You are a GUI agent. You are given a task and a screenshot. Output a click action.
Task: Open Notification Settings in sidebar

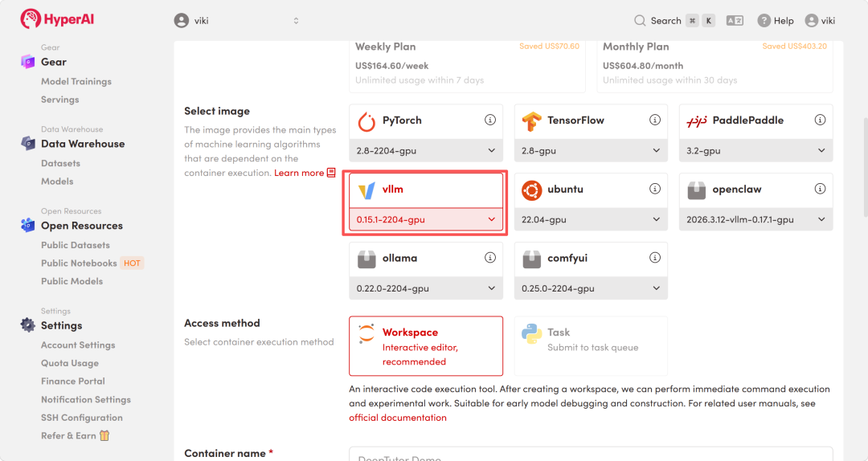86,400
